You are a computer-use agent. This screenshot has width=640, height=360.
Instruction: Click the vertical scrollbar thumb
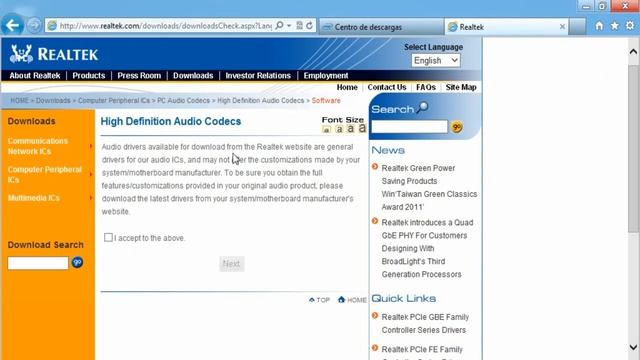point(633,149)
